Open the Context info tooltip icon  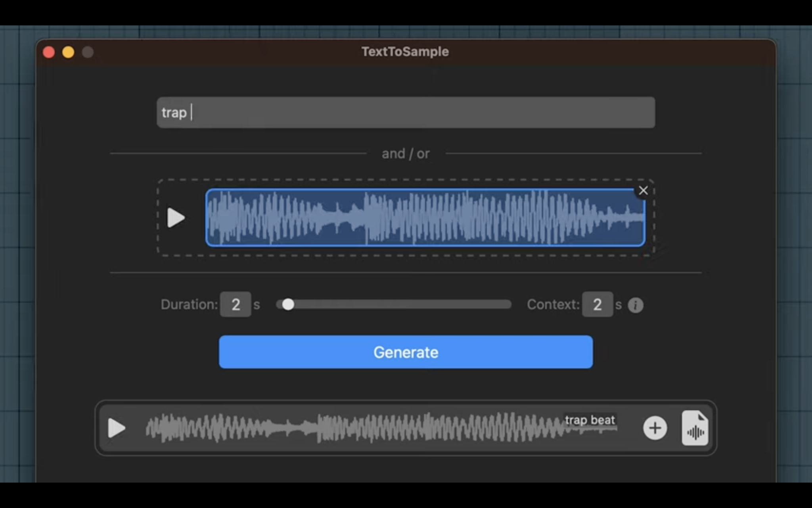pyautogui.click(x=635, y=305)
